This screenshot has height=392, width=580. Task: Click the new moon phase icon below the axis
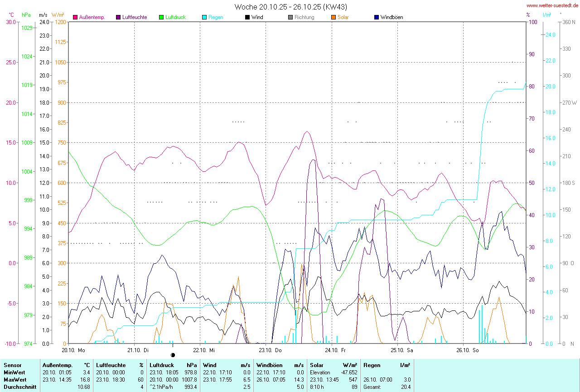tap(173, 355)
